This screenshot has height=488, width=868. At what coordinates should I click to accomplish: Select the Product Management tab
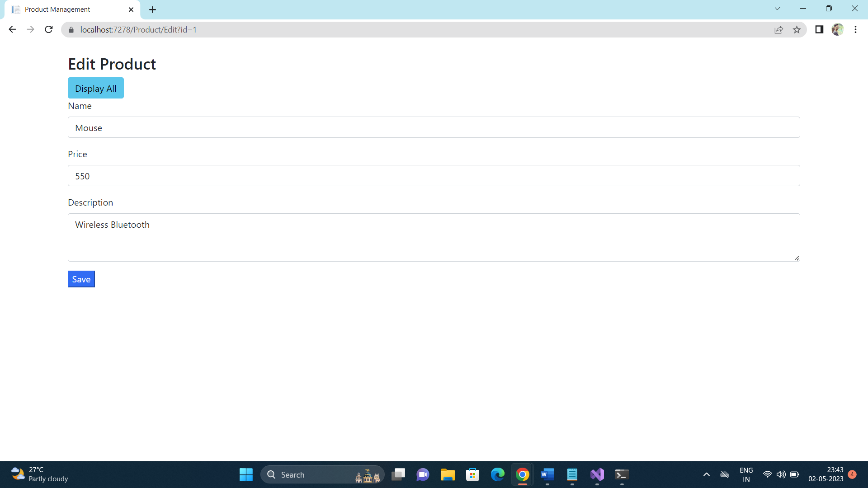pos(72,9)
